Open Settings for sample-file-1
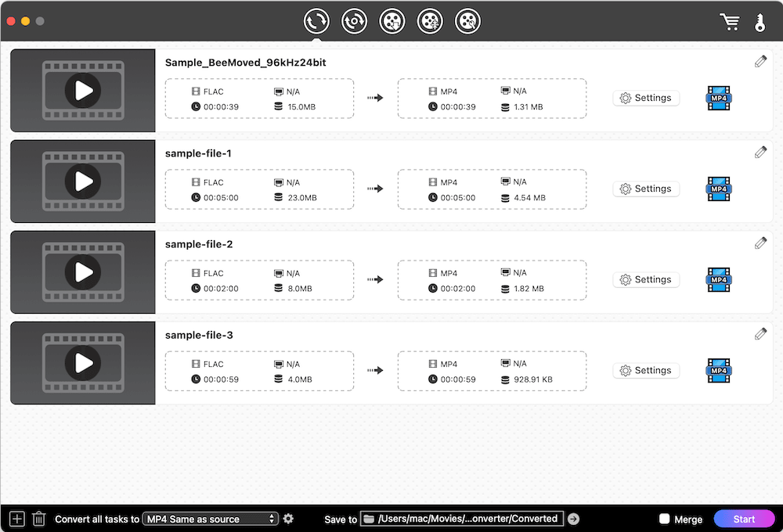Image resolution: width=783 pixels, height=532 pixels. (x=646, y=189)
